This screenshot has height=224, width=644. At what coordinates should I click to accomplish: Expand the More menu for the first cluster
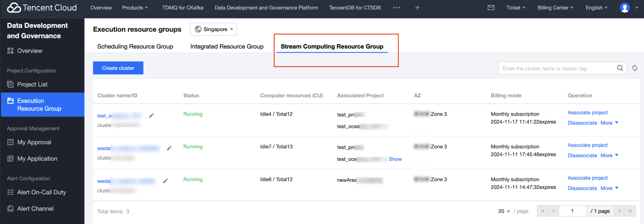(x=609, y=123)
